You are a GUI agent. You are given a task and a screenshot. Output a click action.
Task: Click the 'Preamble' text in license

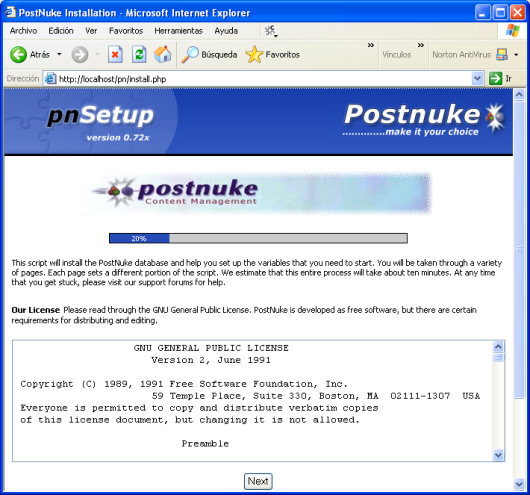click(205, 444)
